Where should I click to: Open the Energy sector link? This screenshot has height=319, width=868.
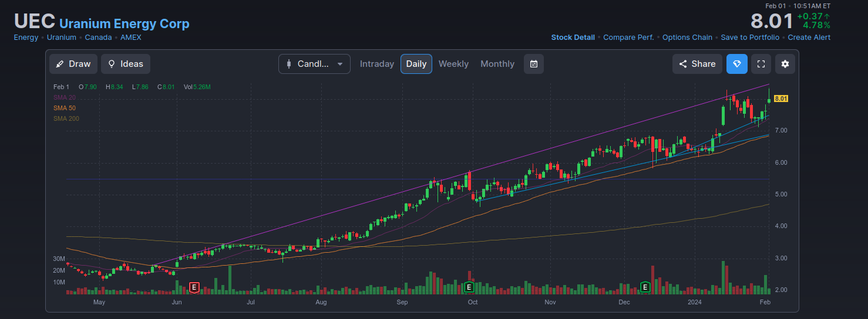click(26, 38)
